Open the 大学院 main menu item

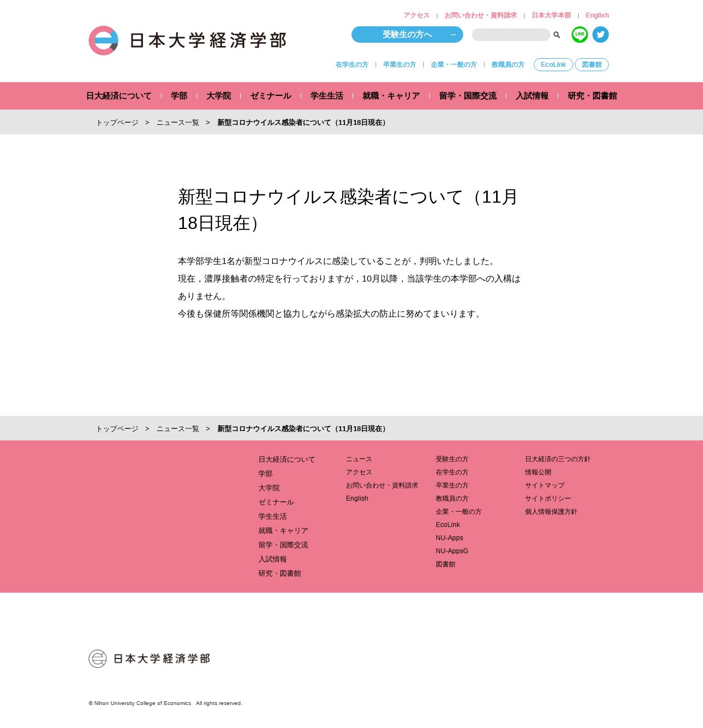(x=219, y=96)
